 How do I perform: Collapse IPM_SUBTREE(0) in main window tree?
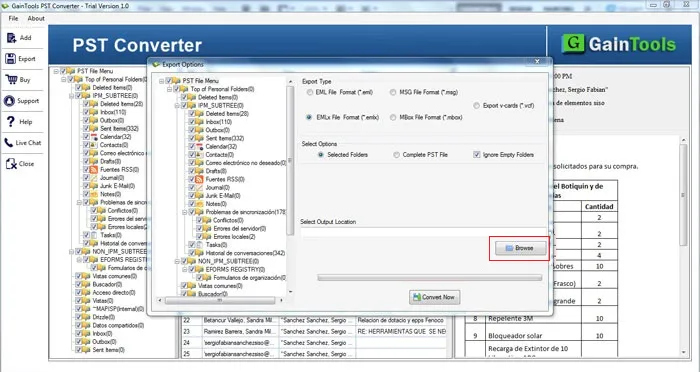click(x=71, y=96)
